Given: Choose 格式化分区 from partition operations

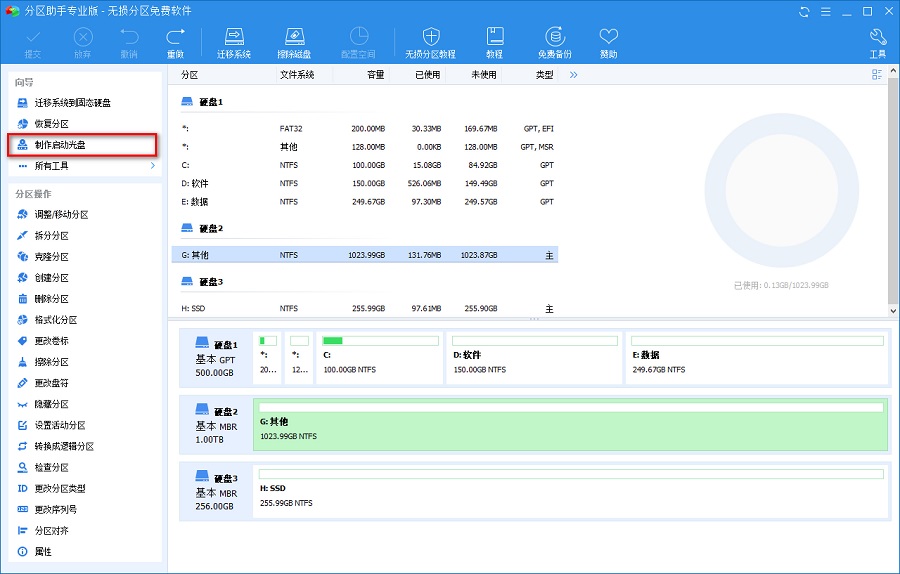Looking at the screenshot, I should tap(55, 320).
